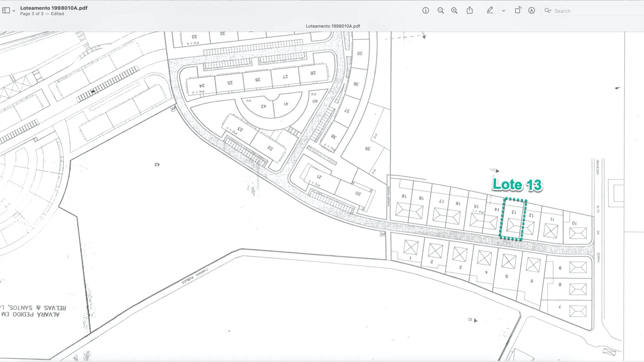Click the Zoom In magnifier
This screenshot has width=644, height=362.
tap(454, 10)
